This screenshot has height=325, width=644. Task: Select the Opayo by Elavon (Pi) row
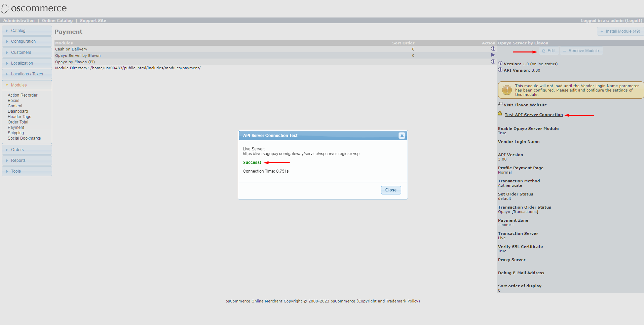(x=275, y=62)
